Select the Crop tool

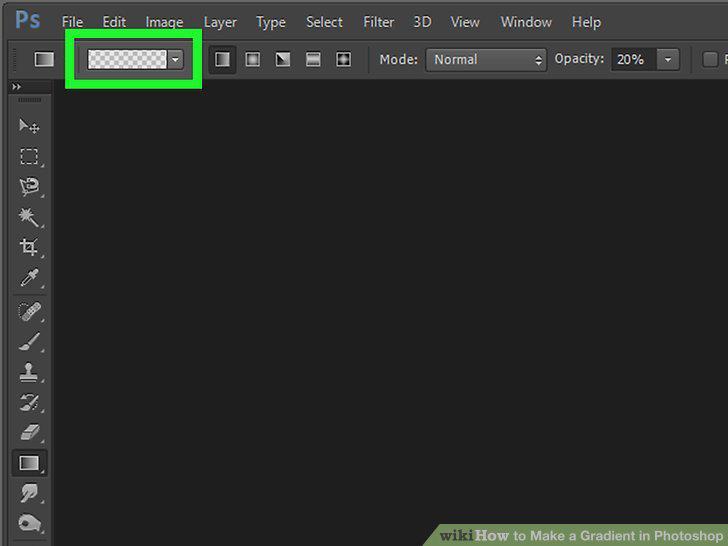click(29, 247)
